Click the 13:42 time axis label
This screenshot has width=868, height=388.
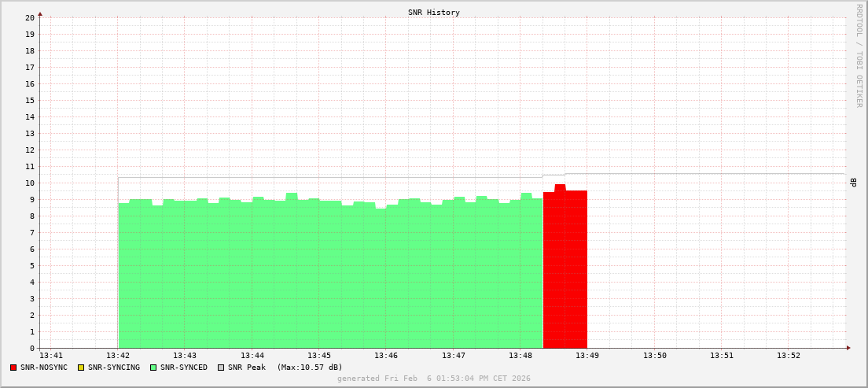pyautogui.click(x=118, y=356)
